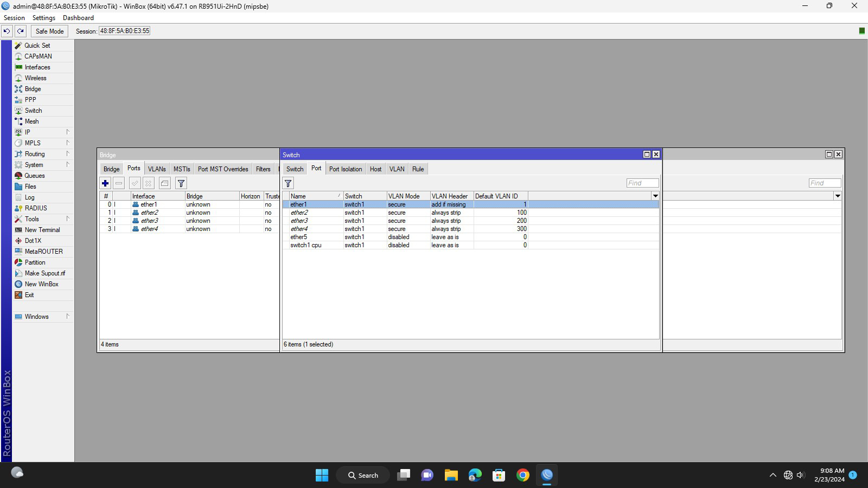Click the remove (minus) button in Bridge window
The height and width of the screenshot is (488, 868).
pos(119,183)
